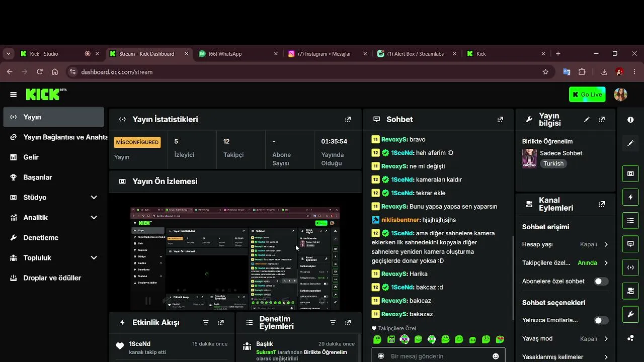Toggle the stream preview panel in the right rail
Viewport: 644px width, 362px height.
(630, 173)
